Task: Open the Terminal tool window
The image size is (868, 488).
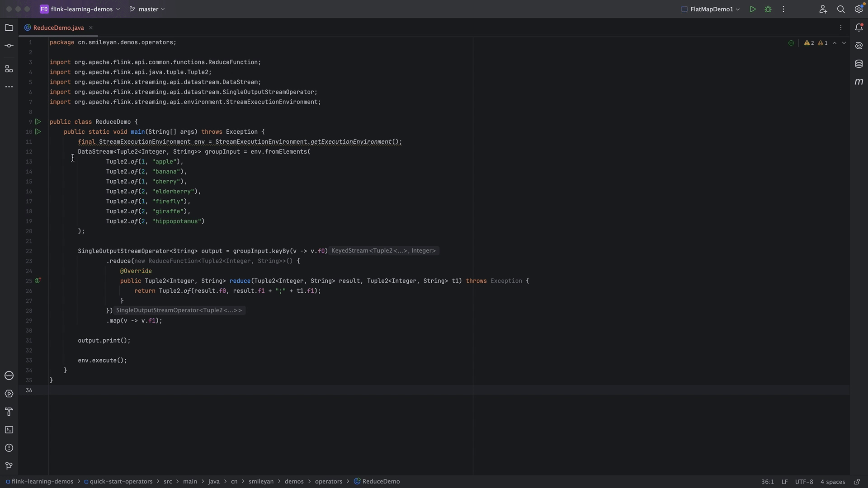Action: tap(9, 430)
